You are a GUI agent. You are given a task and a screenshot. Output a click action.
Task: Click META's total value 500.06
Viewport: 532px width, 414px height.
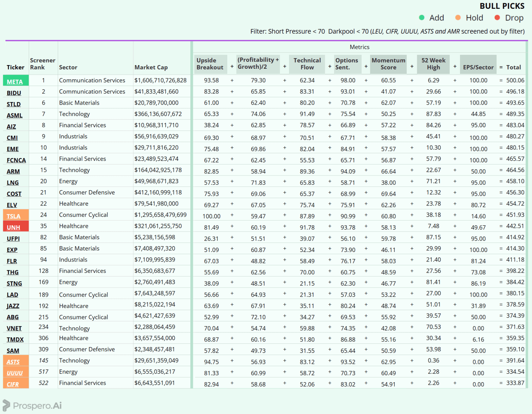[515, 80]
